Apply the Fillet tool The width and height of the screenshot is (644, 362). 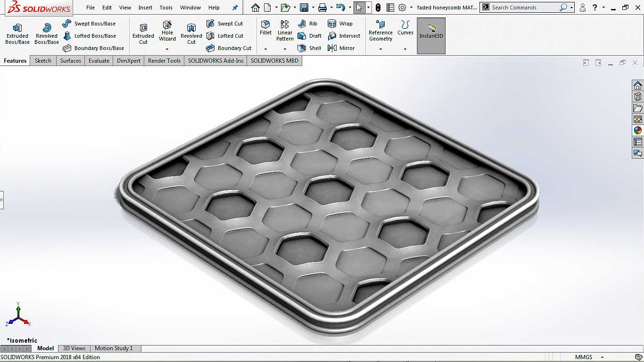click(265, 28)
